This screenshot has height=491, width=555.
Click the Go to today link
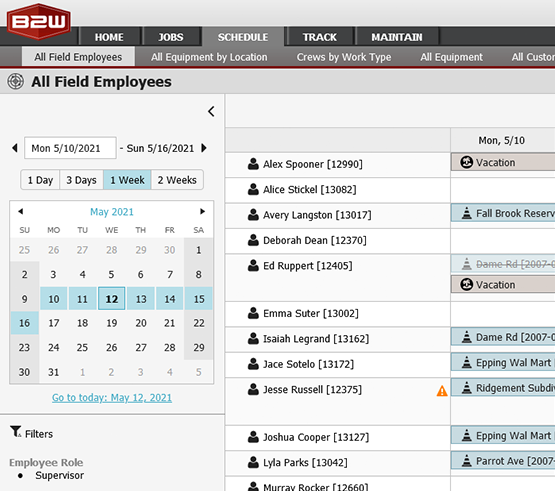point(112,398)
